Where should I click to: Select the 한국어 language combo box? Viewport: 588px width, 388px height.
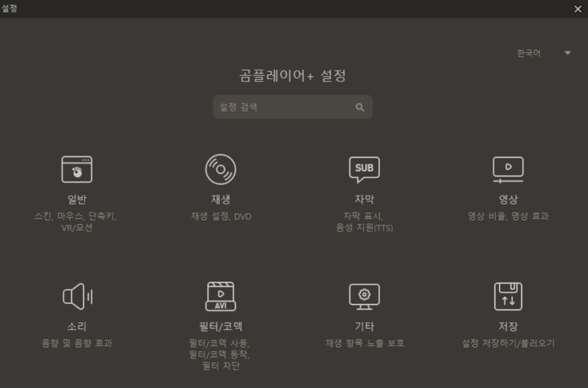[x=544, y=53]
